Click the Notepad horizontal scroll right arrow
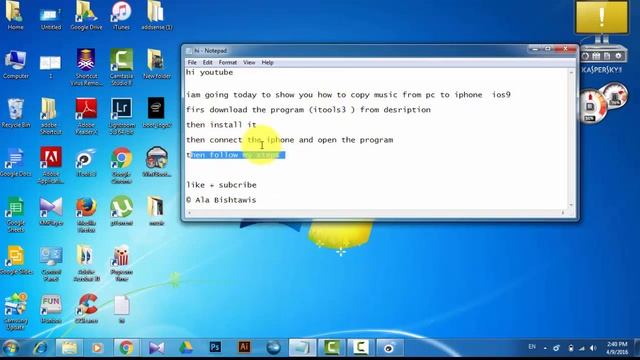The width and height of the screenshot is (640, 360). (563, 212)
